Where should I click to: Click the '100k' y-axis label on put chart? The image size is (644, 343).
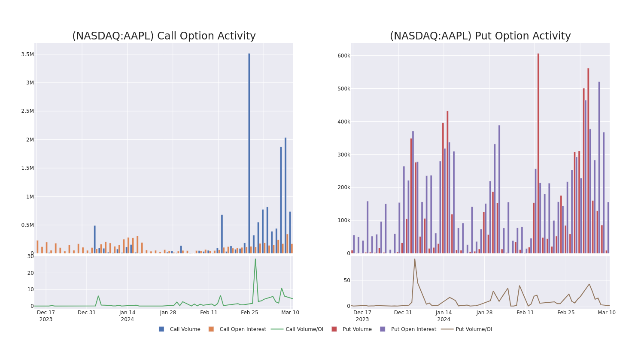pos(344,220)
